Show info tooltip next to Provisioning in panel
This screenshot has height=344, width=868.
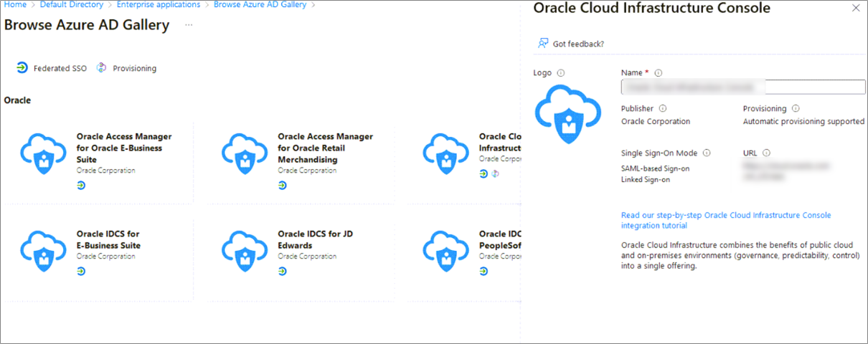click(x=796, y=108)
